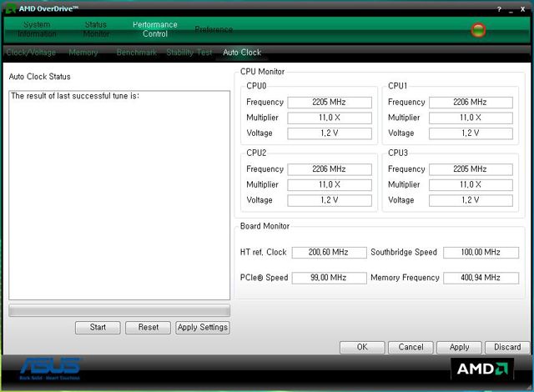Click the CPU0 Voltage field

click(330, 133)
